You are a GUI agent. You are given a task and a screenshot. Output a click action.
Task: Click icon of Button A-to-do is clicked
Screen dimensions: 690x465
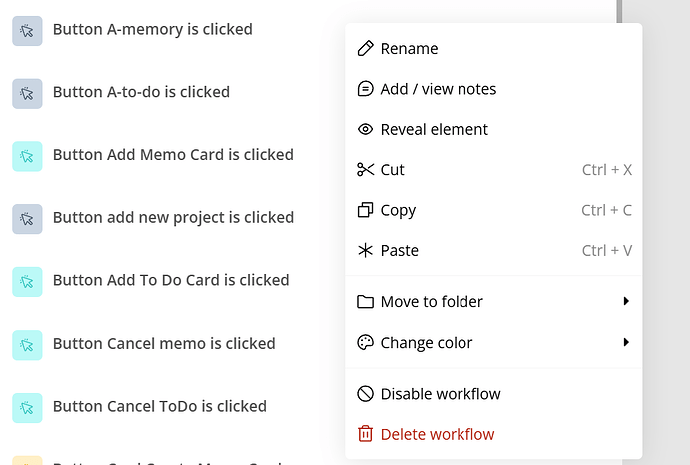[27, 94]
